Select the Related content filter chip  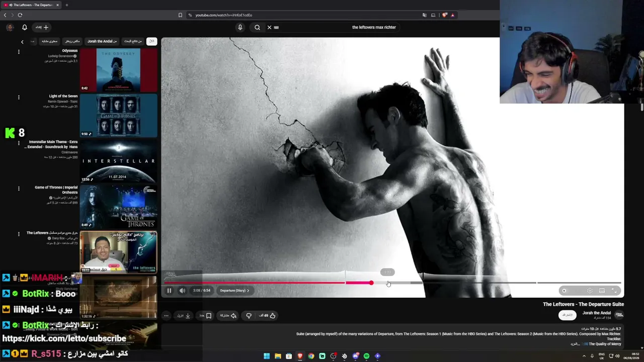click(49, 41)
